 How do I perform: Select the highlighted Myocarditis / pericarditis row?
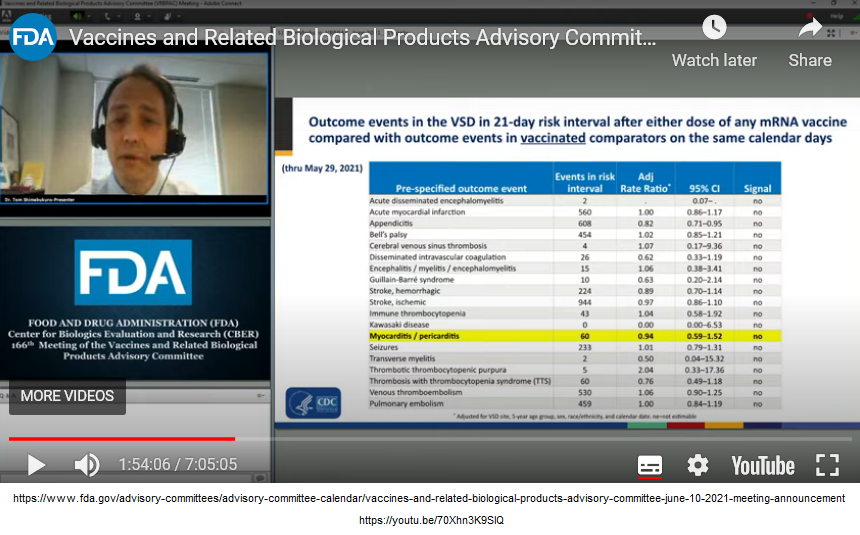pyautogui.click(x=575, y=336)
